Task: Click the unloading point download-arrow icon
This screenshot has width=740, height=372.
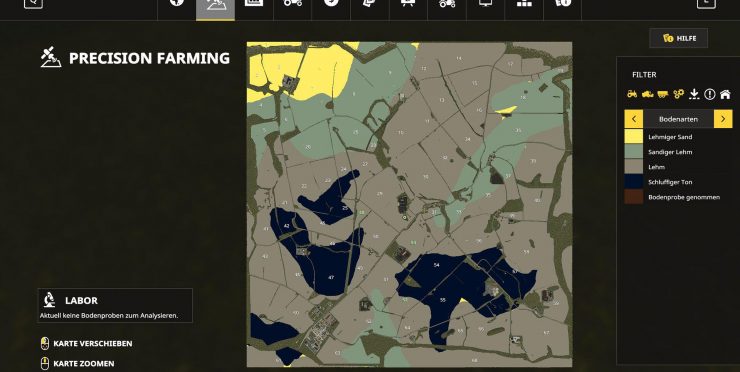Action: click(x=694, y=94)
